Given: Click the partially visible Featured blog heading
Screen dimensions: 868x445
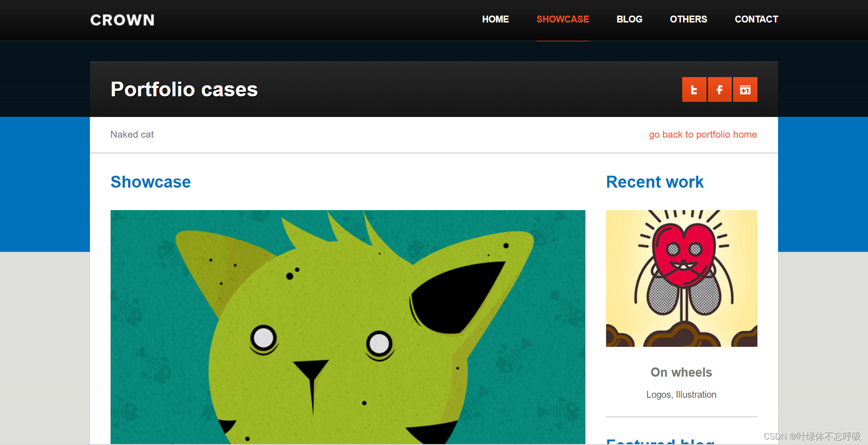Looking at the screenshot, I should (660, 441).
